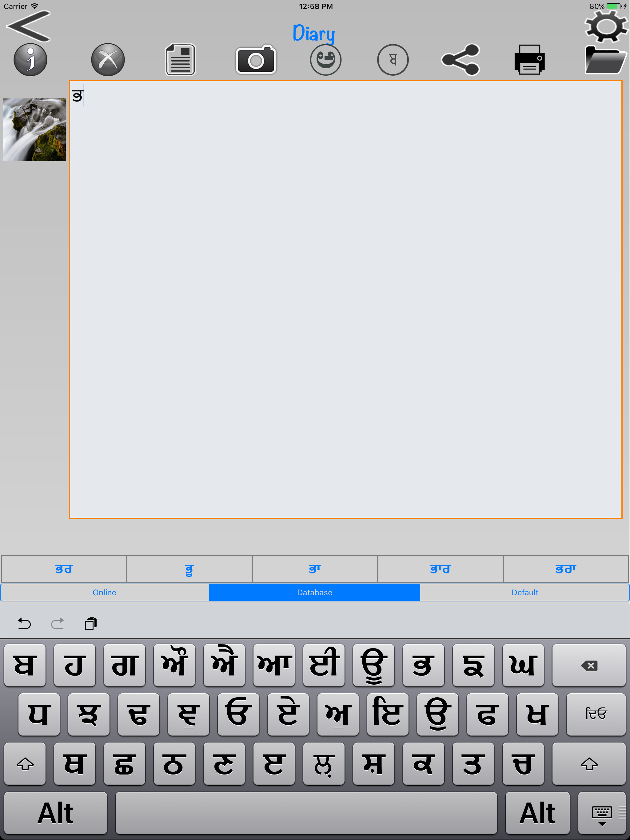Image resolution: width=630 pixels, height=840 pixels.
Task: Tap the round X clear icon
Action: coord(108,60)
